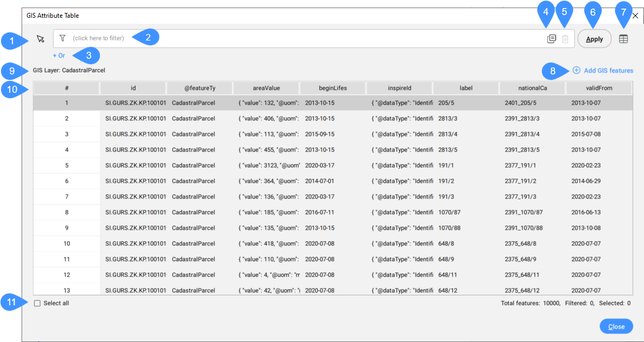Open the table columns settings icon
This screenshot has height=342, width=644.
point(623,39)
